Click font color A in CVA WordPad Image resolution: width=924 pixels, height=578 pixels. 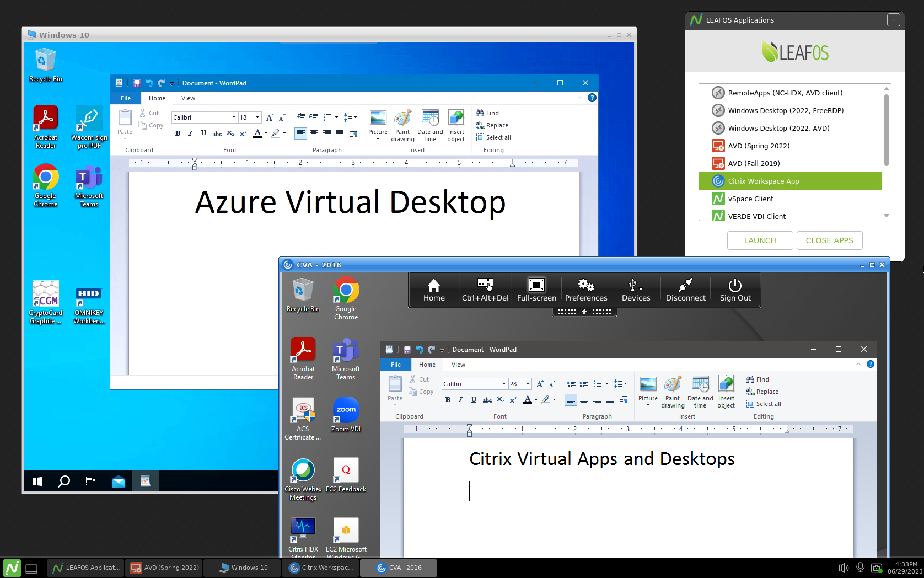[x=528, y=399]
